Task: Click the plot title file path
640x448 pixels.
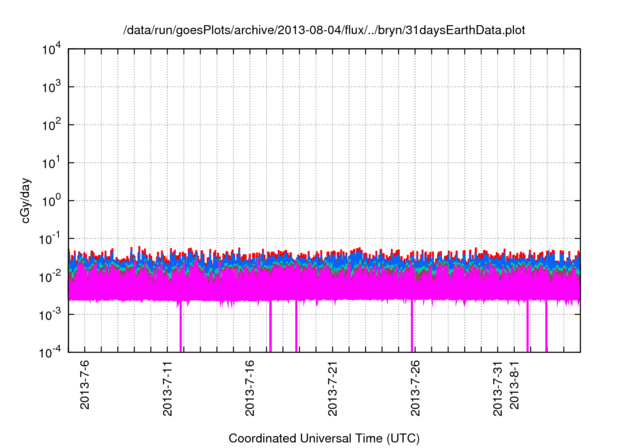Action: pyautogui.click(x=324, y=30)
